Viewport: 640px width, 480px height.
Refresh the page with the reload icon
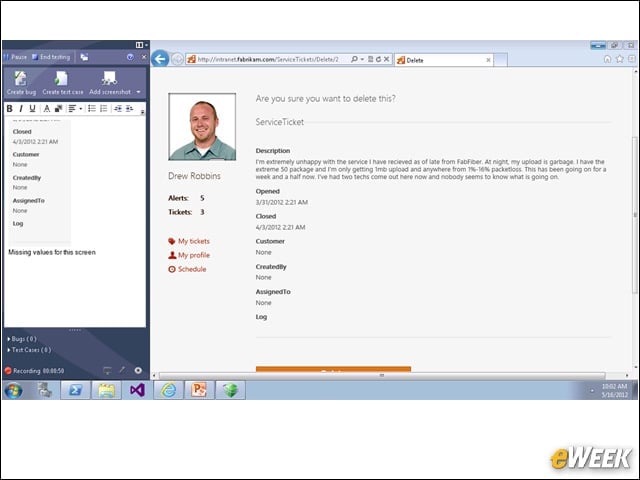point(378,60)
